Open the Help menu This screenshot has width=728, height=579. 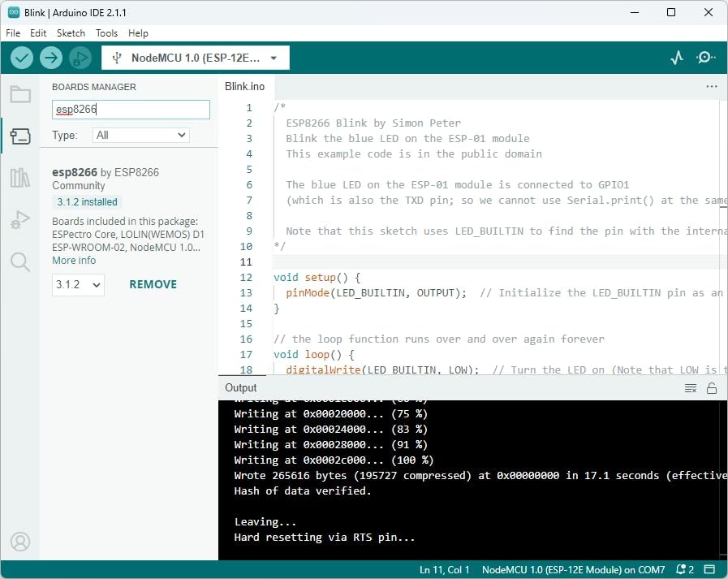click(138, 33)
